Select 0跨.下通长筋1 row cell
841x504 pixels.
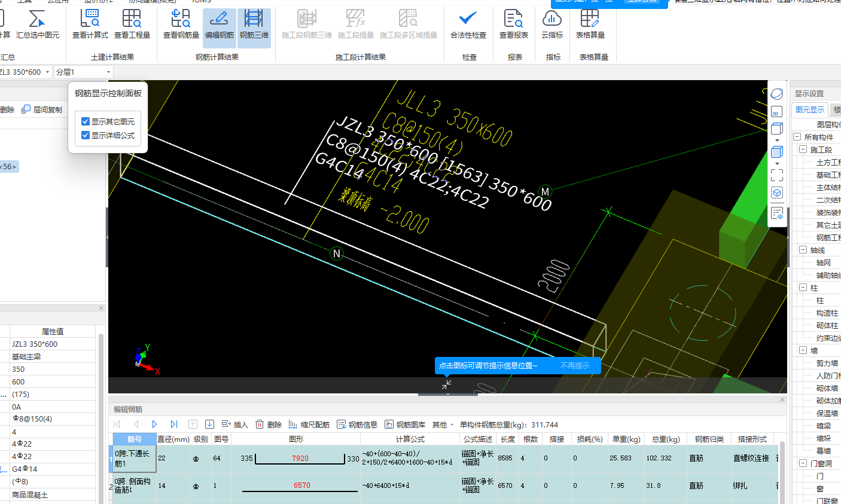[x=135, y=459]
